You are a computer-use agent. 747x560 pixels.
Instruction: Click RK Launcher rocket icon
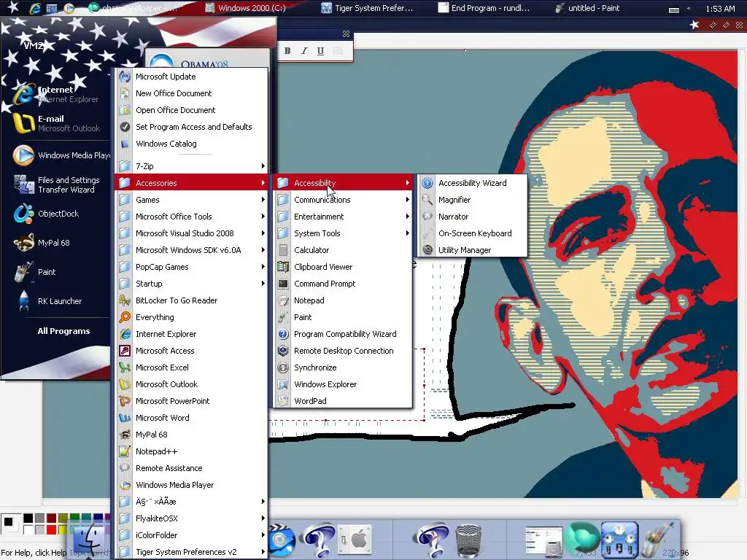[x=23, y=301]
